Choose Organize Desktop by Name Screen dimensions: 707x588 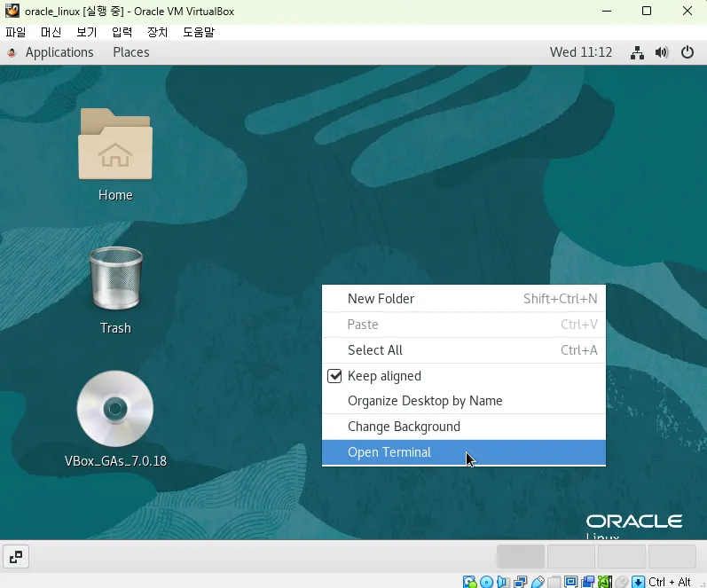tap(464, 401)
